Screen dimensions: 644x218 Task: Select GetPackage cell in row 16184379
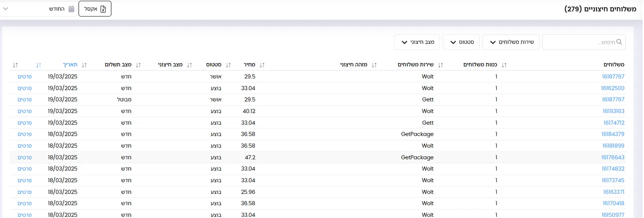[x=417, y=134]
